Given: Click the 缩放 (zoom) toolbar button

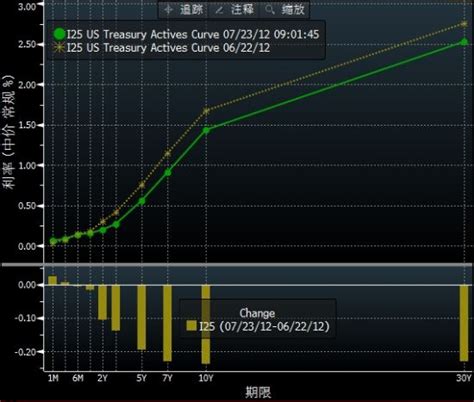Looking at the screenshot, I should pyautogui.click(x=284, y=10).
